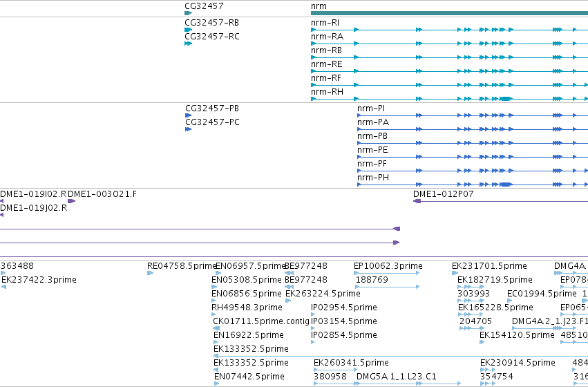
Task: Select EST EN06856.5prime
Action: pyautogui.click(x=247, y=294)
